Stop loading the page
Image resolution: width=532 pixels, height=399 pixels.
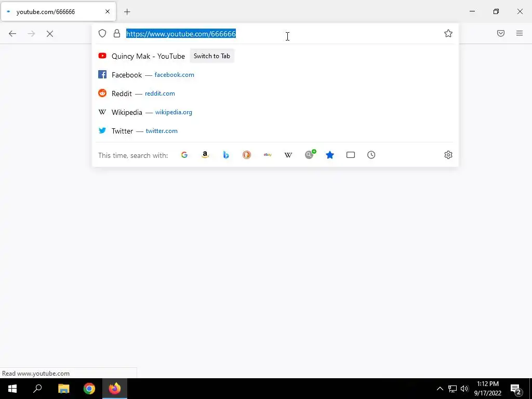[x=50, y=34]
